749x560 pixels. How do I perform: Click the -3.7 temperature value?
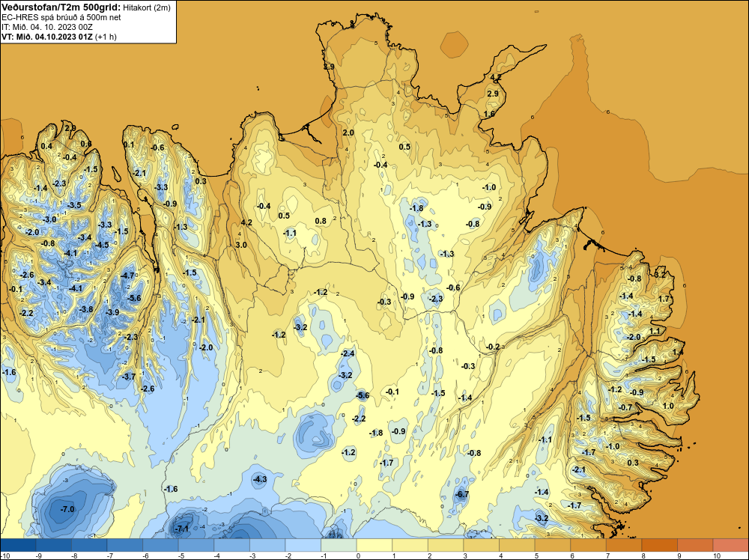[129, 377]
